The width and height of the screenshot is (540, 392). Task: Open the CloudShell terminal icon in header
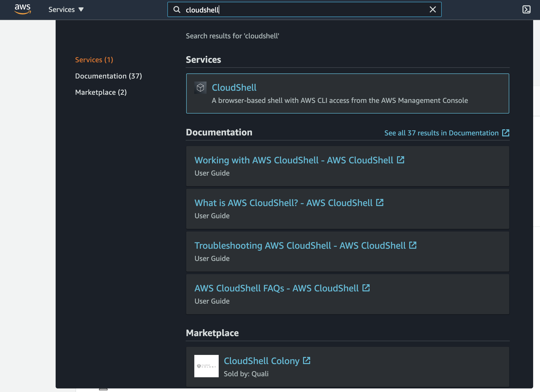click(527, 10)
